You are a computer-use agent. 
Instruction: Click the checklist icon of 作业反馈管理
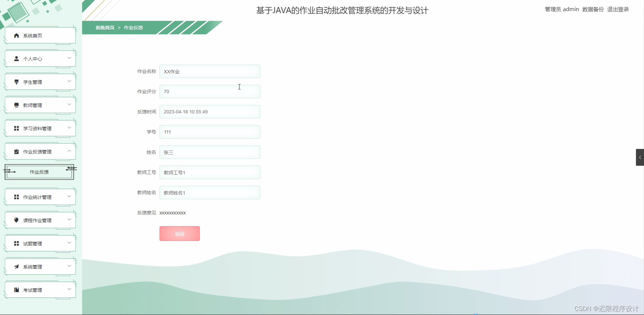pyautogui.click(x=16, y=151)
